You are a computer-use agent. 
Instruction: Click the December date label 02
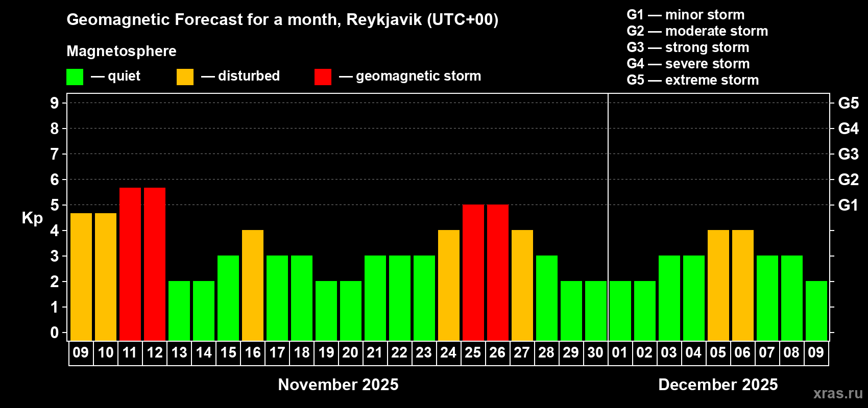click(644, 353)
